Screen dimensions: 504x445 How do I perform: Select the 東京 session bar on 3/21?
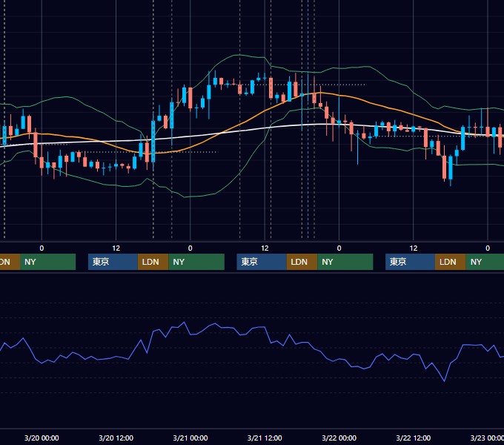tap(262, 262)
